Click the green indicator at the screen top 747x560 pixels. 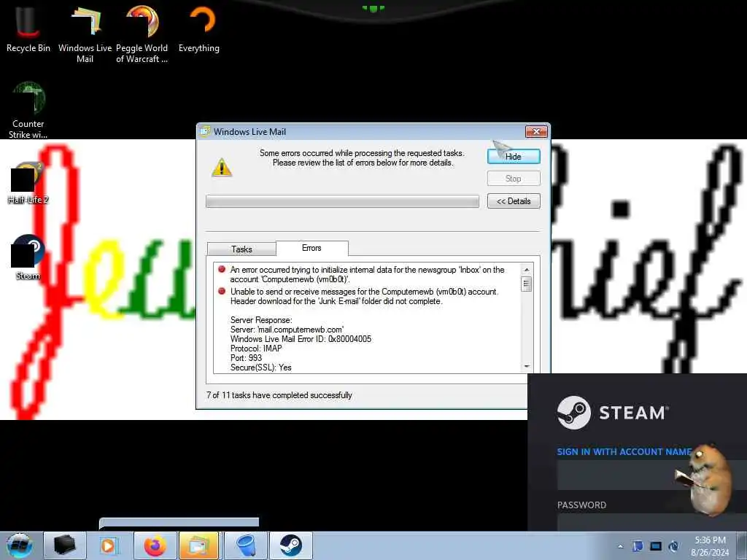pos(373,8)
